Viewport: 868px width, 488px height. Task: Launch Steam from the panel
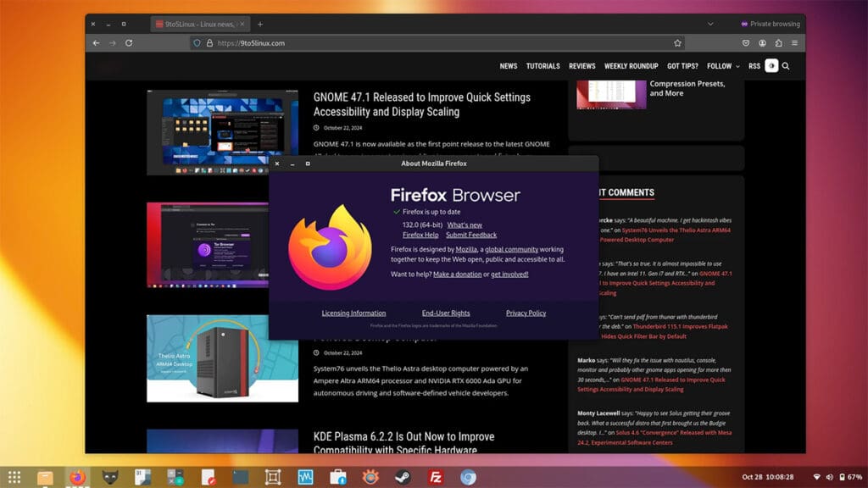403,477
